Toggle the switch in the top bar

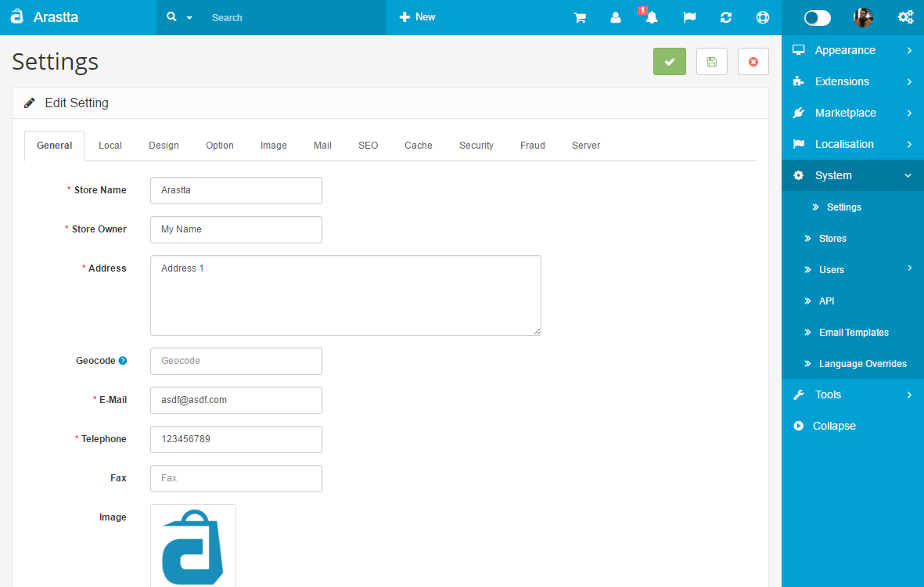click(818, 17)
